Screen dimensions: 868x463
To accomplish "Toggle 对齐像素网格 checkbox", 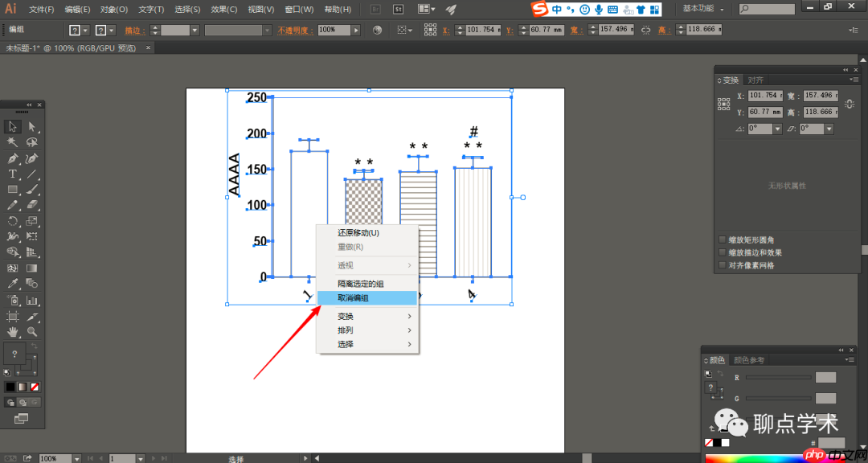I will [x=722, y=265].
